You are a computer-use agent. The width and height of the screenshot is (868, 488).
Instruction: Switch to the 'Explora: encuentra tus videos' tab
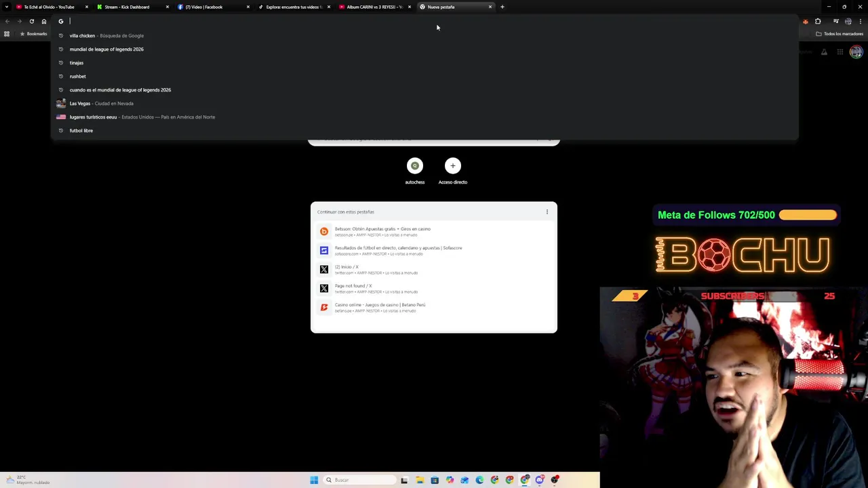[x=293, y=7]
